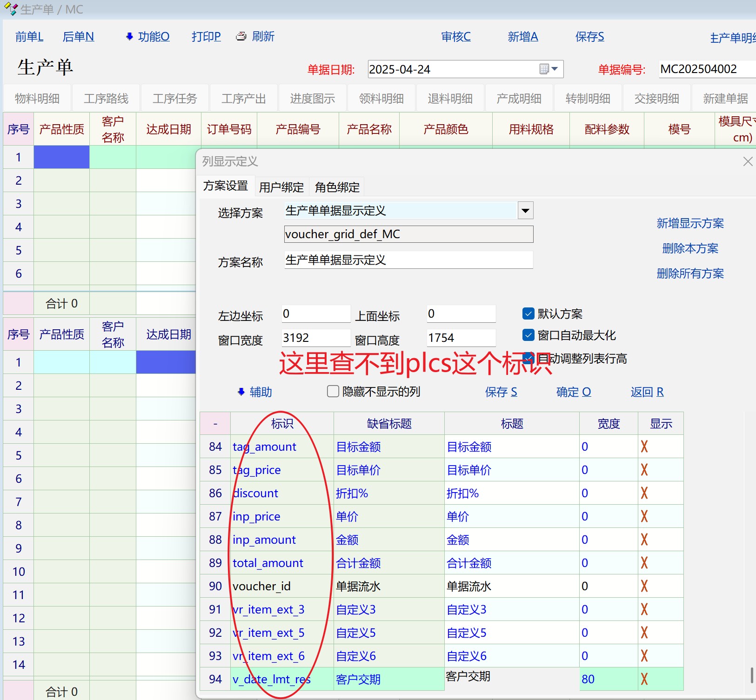Uncheck the 默认方案 checkbox
The image size is (756, 700).
[528, 314]
